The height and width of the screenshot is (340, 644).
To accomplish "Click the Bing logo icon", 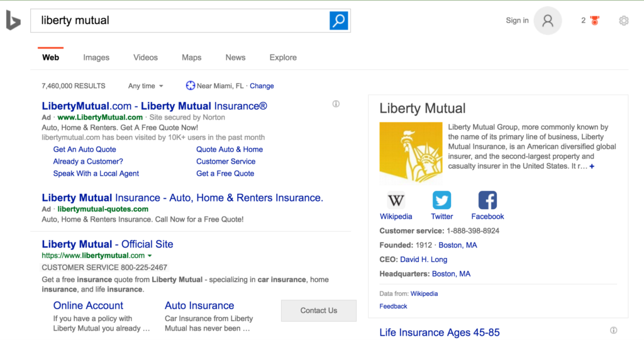I will [13, 21].
